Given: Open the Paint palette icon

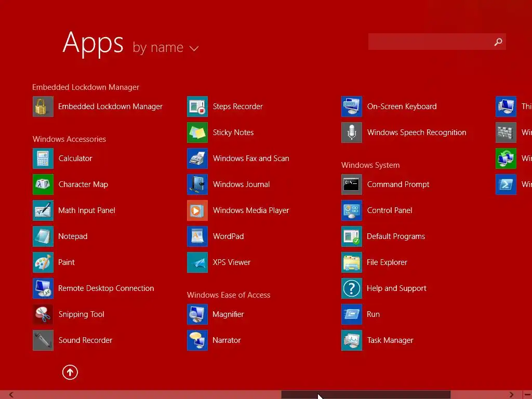Looking at the screenshot, I should (x=43, y=262).
